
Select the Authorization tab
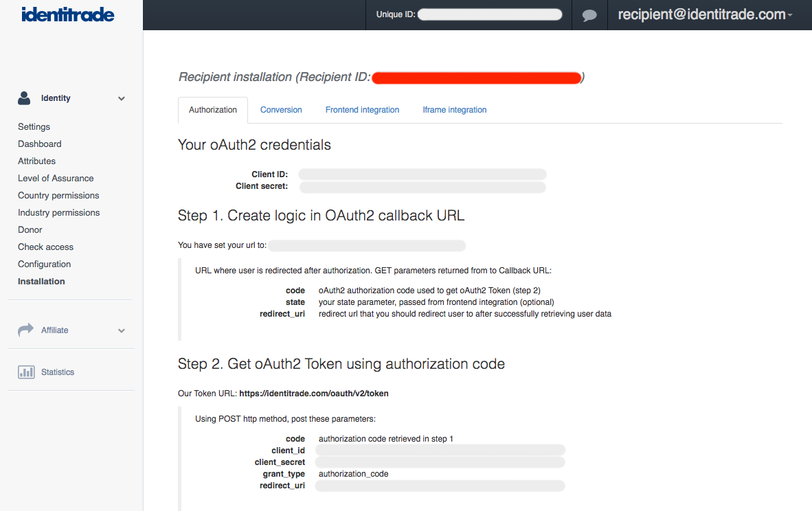(213, 110)
